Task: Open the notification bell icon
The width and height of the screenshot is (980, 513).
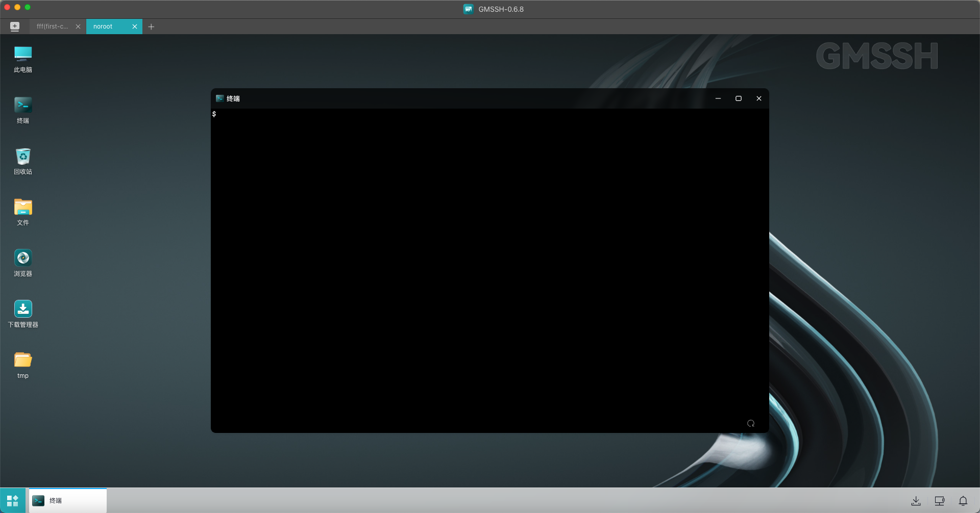Action: [x=963, y=501]
